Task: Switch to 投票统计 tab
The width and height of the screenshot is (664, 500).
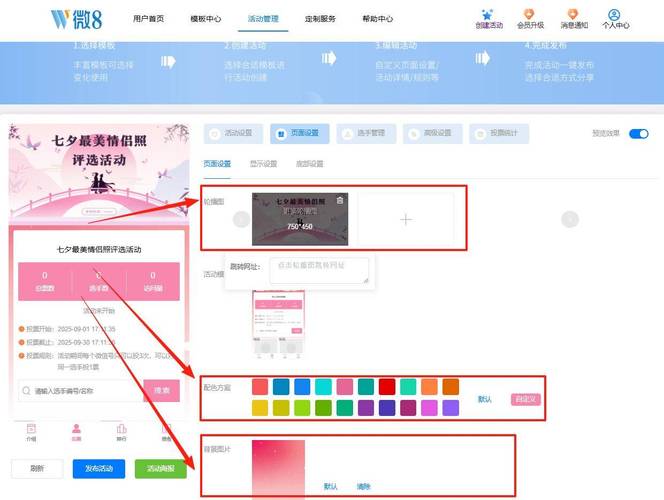Action: pos(499,134)
